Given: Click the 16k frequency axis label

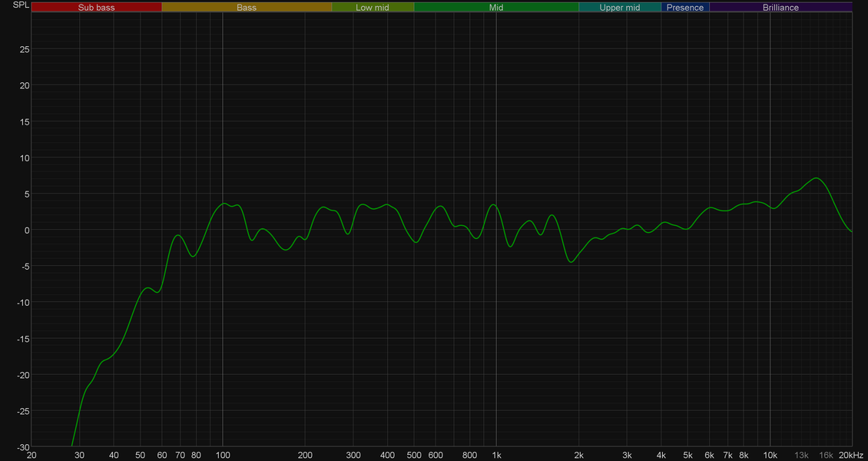Looking at the screenshot, I should (826, 456).
